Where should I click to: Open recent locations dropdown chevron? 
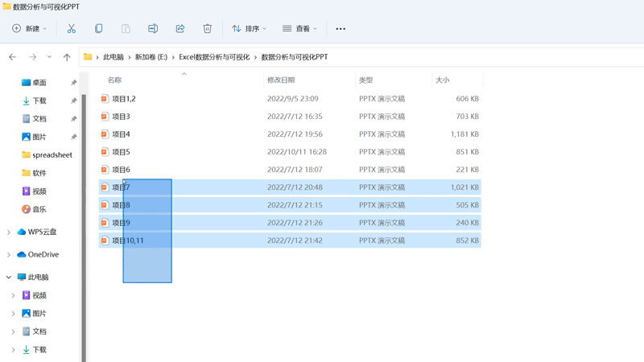[49, 57]
